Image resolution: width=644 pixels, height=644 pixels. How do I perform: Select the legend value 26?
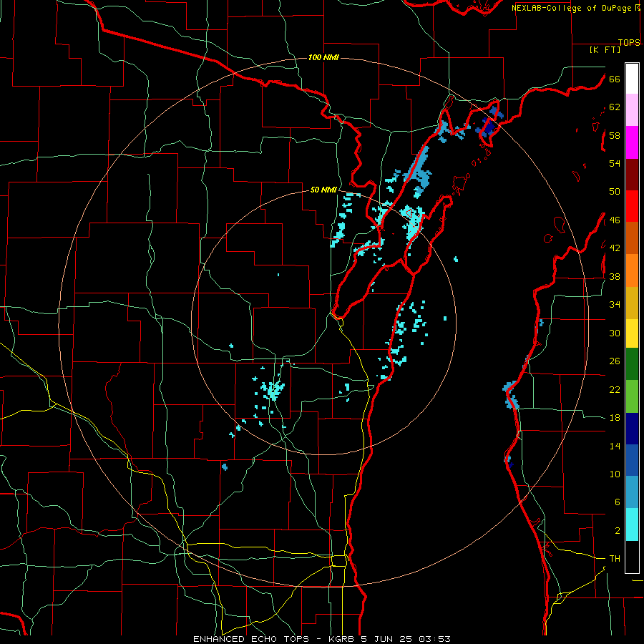(x=615, y=361)
